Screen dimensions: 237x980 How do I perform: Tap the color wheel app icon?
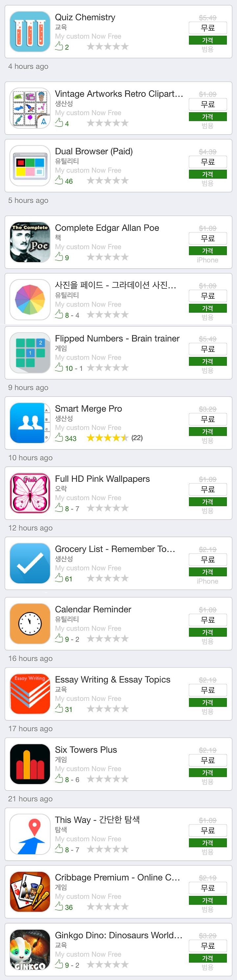click(30, 299)
